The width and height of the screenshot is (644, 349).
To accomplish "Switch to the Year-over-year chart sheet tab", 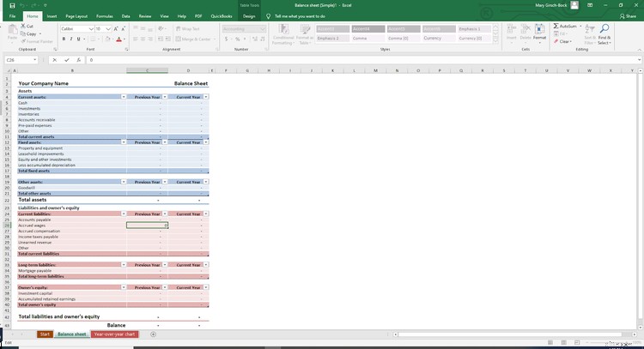I will (x=114, y=334).
